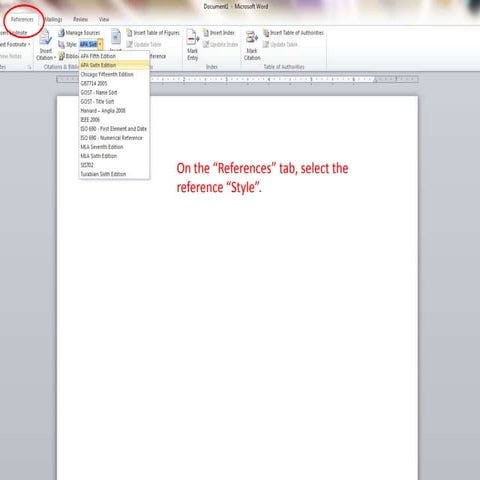Open the References ribbon tab

tap(22, 19)
